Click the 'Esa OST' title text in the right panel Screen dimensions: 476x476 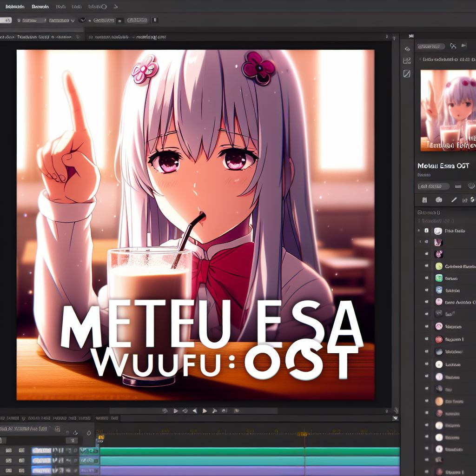click(x=455, y=166)
